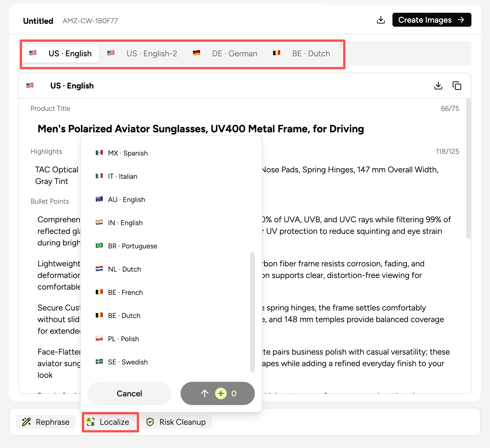Click the 66/75 title character counter
Viewport: 490px width, 448px height.
click(450, 109)
